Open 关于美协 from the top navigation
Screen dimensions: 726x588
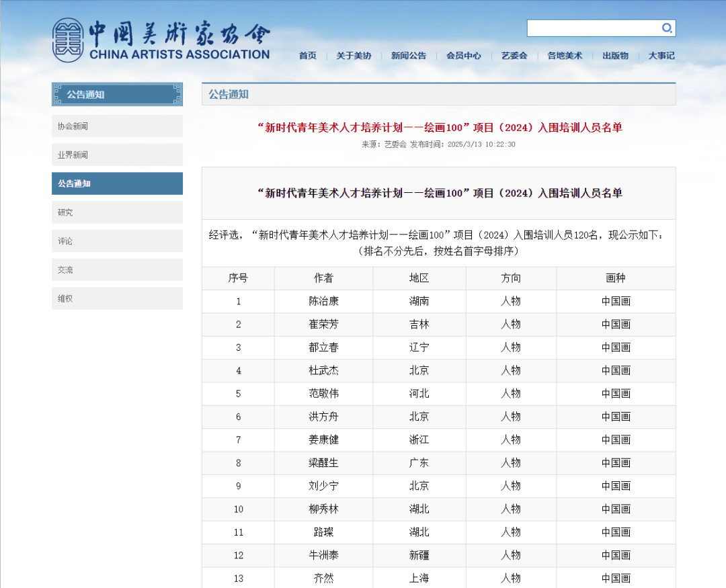[x=354, y=56]
